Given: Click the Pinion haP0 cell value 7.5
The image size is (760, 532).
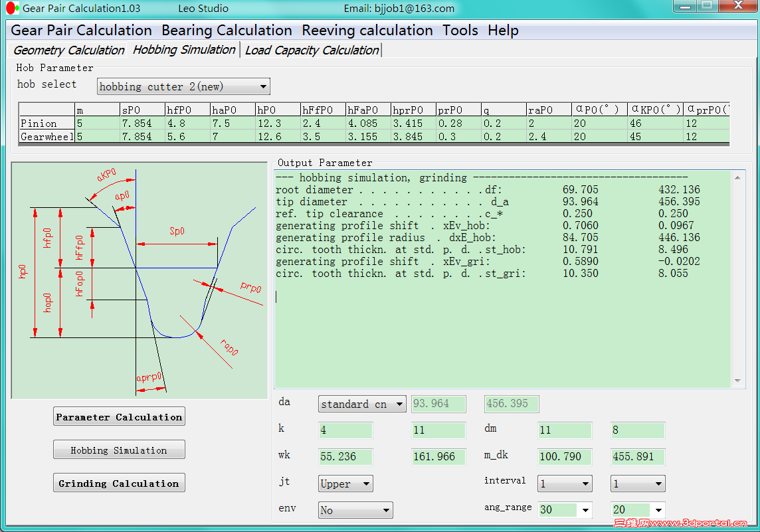Looking at the screenshot, I should 233,123.
